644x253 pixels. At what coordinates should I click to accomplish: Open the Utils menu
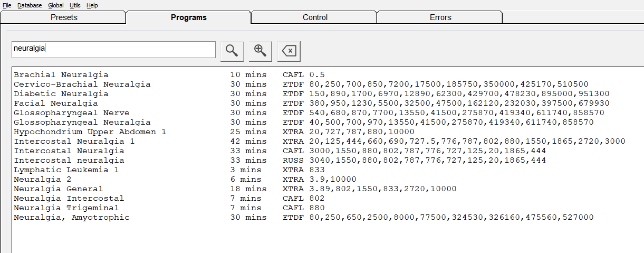click(75, 5)
